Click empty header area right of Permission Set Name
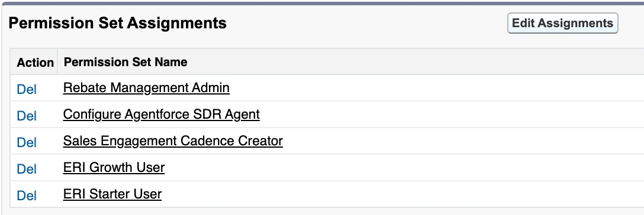Image resolution: width=644 pixels, height=215 pixels. [415, 62]
